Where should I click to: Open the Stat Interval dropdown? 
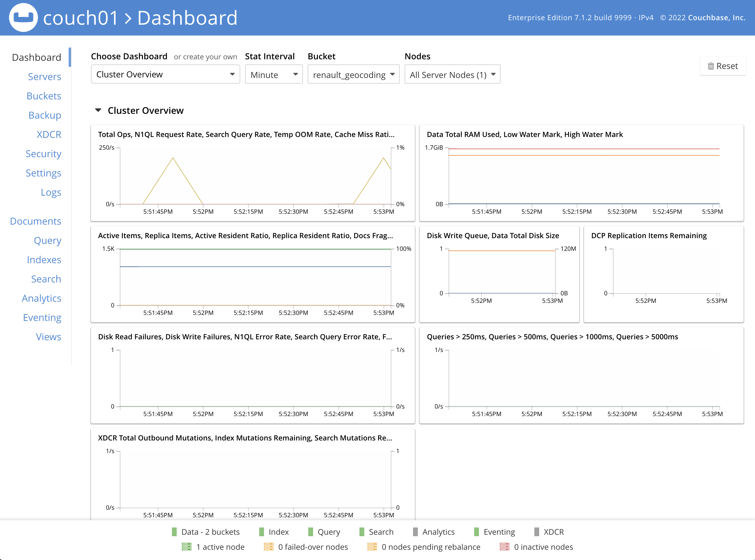point(272,74)
